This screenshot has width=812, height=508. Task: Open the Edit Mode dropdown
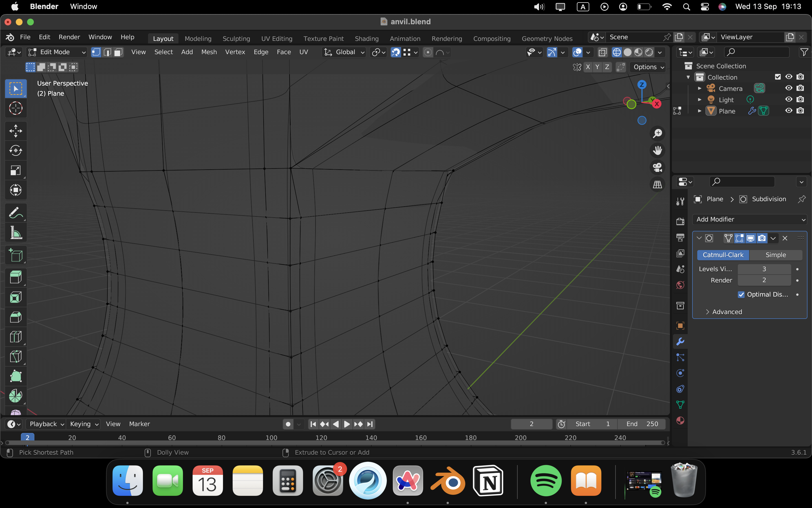[57, 52]
